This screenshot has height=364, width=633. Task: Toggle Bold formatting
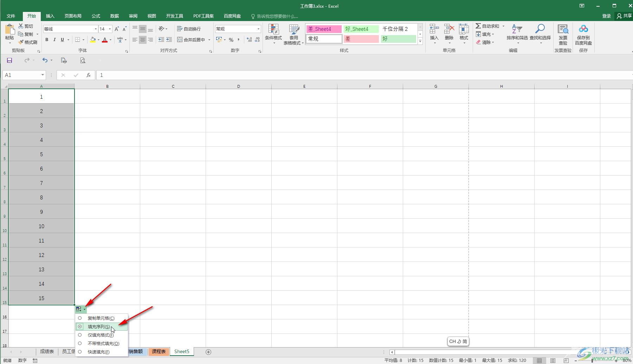tap(47, 40)
